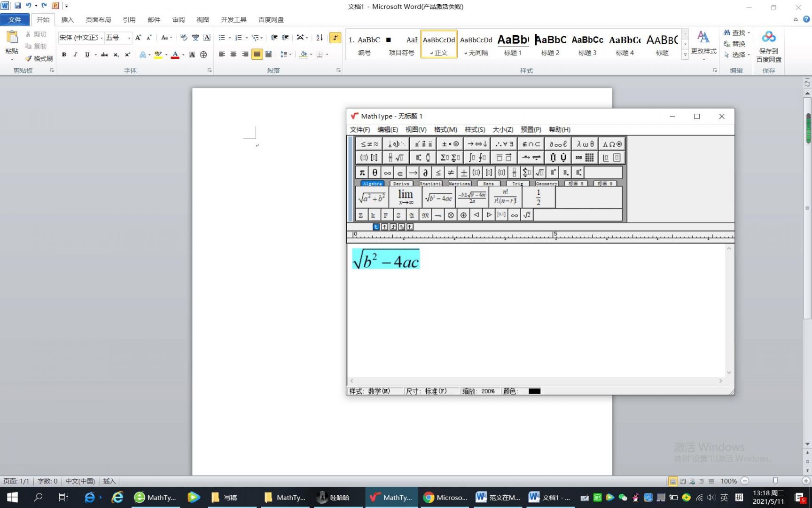This screenshot has width=812, height=508.
Task: Open the MathType app on the taskbar
Action: 391,498
